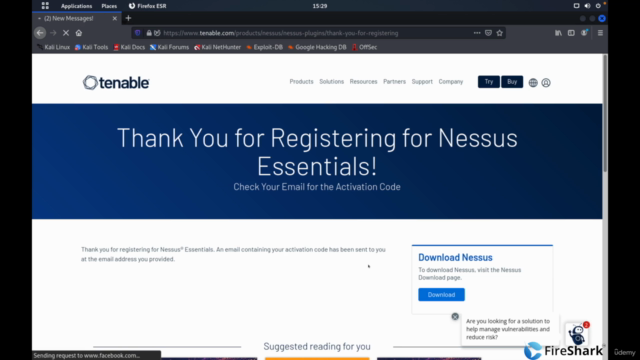The height and width of the screenshot is (360, 640).
Task: Open the OffSec bookmark
Action: pos(364,47)
